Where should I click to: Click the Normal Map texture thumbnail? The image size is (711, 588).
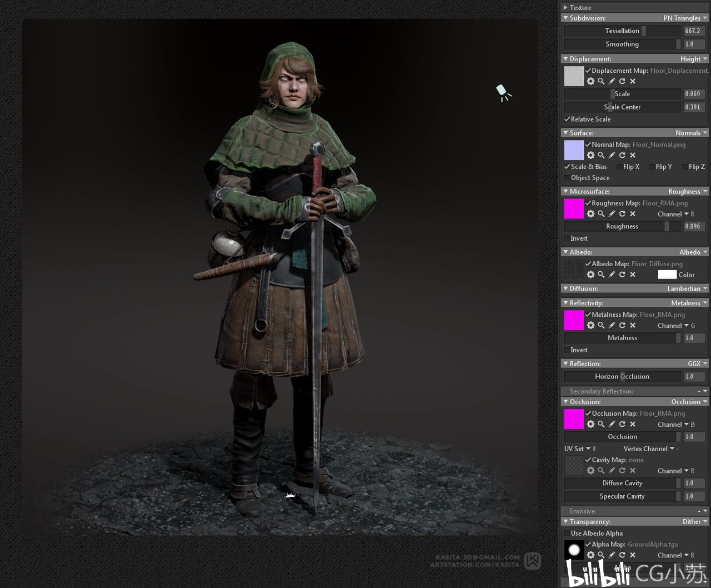pyautogui.click(x=574, y=150)
